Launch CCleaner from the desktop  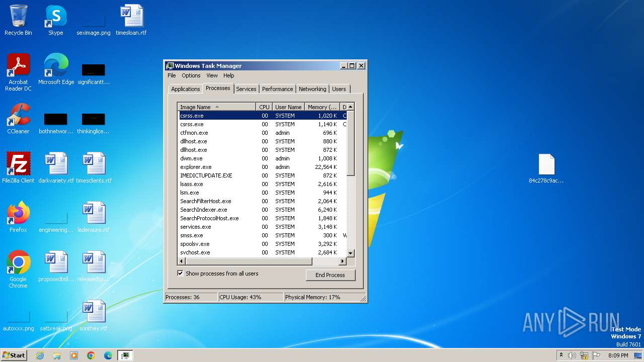(18, 119)
